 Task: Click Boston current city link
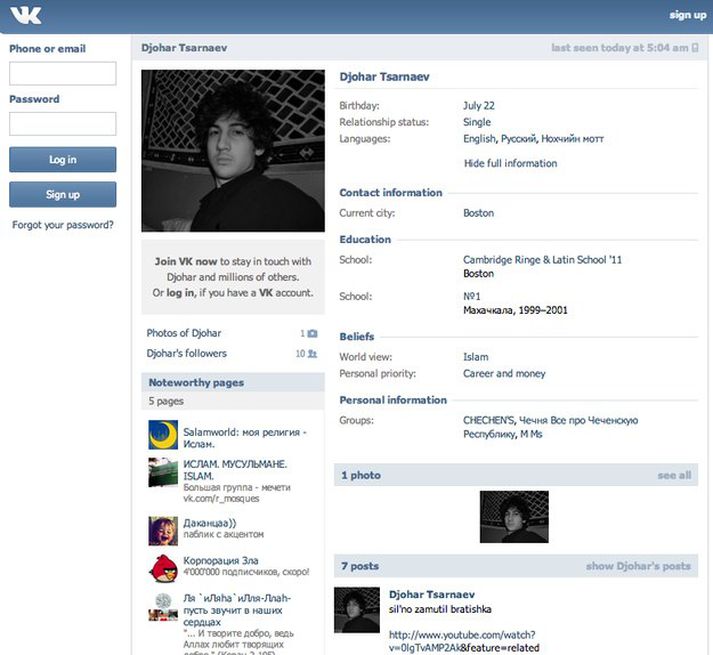[x=478, y=213]
